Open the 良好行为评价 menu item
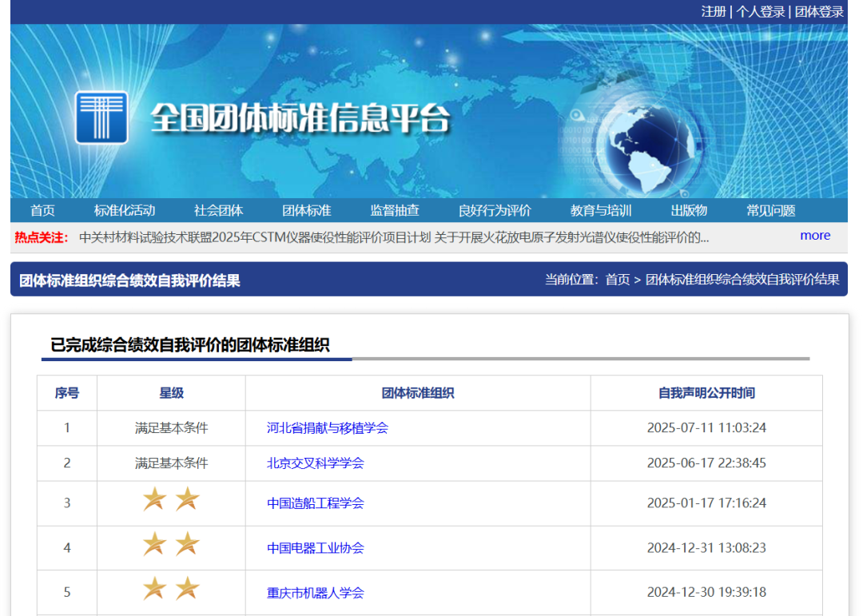Viewport: 863px width, 616px height. coord(495,211)
